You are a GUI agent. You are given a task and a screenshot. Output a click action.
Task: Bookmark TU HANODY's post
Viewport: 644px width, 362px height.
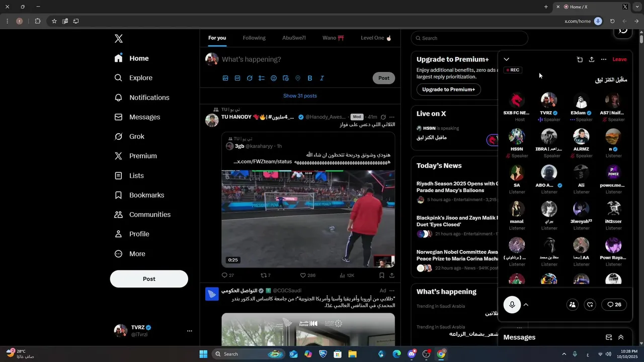(382, 276)
